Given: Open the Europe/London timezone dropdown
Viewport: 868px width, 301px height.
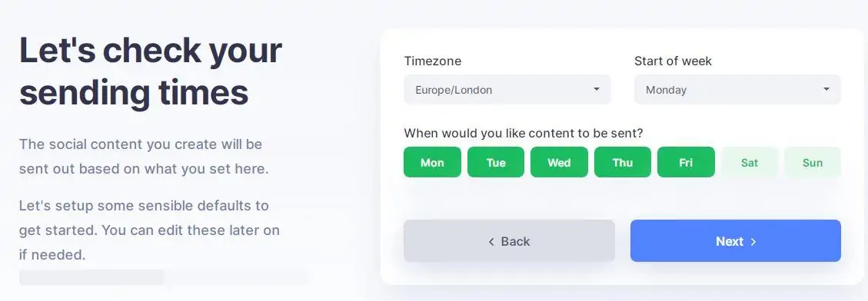Looking at the screenshot, I should coord(507,90).
